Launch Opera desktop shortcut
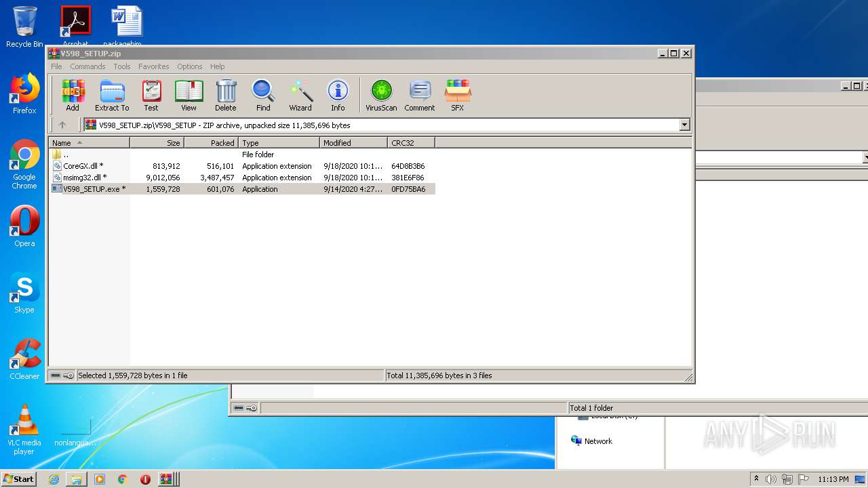Viewport: 868px width, 488px height. [x=24, y=227]
